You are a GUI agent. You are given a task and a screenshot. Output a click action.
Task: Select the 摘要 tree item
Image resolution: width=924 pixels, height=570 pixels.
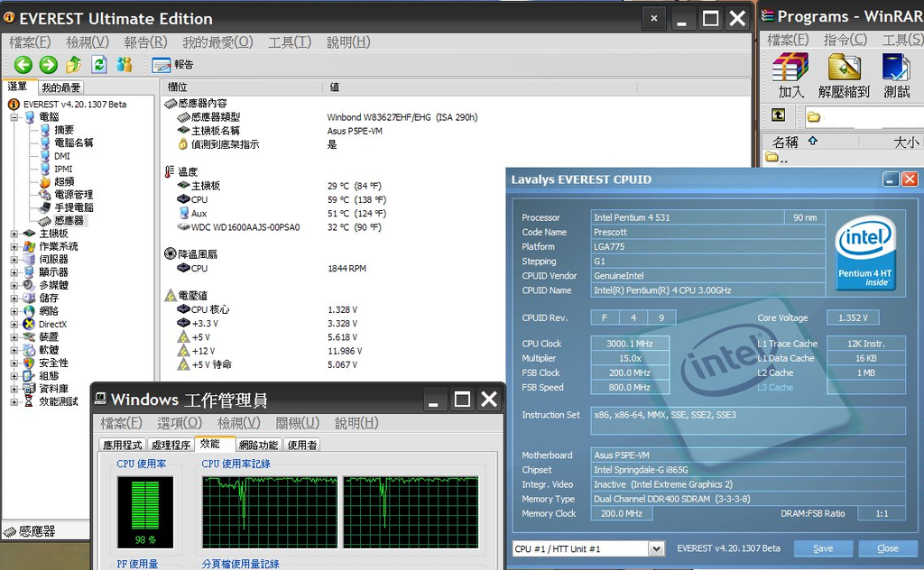point(64,130)
